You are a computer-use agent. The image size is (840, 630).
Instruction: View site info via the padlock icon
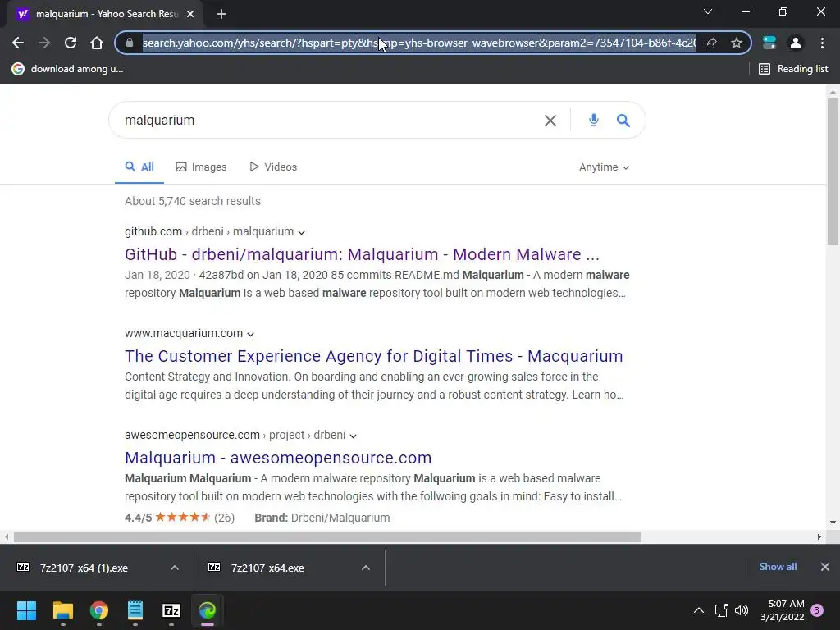tap(129, 43)
